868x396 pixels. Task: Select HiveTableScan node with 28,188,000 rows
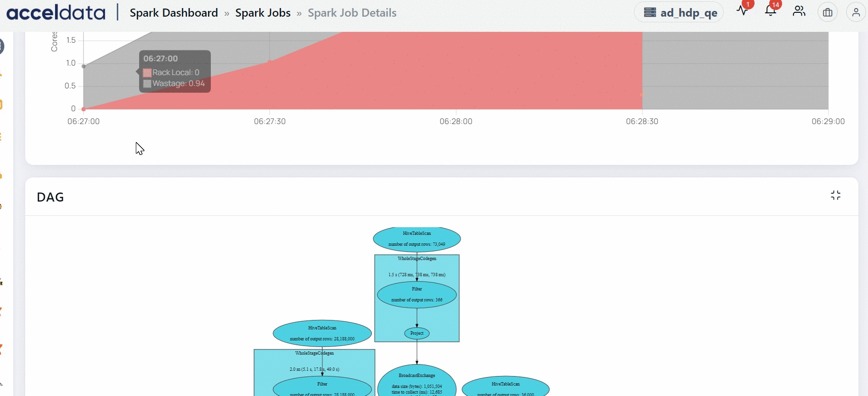click(322, 333)
